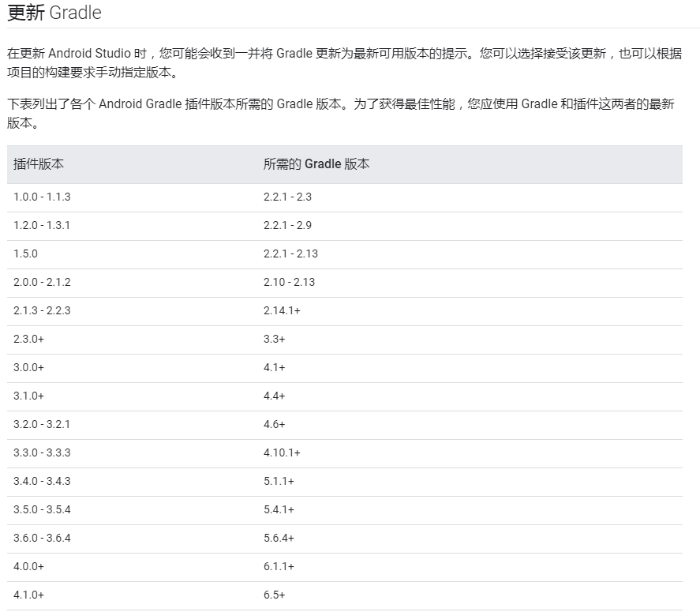The image size is (700, 612).
Task: Click Gradle version cell "2.2.1 - 2.3"
Action: [287, 197]
